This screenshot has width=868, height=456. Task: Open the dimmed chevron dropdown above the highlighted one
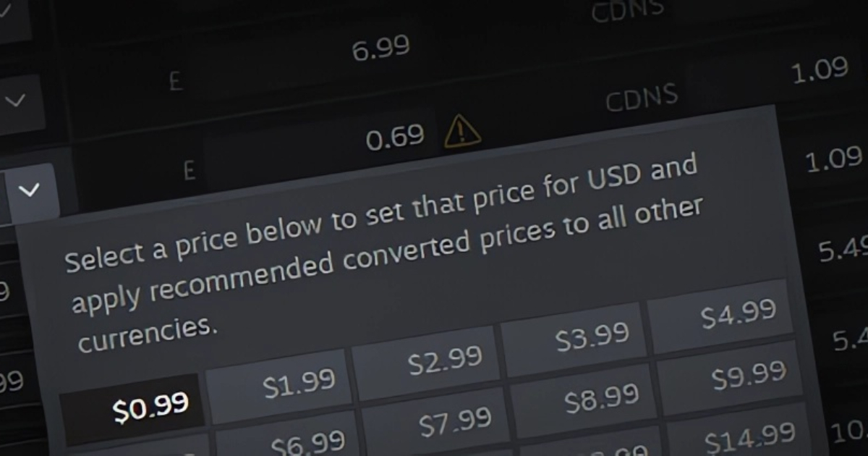(x=16, y=101)
